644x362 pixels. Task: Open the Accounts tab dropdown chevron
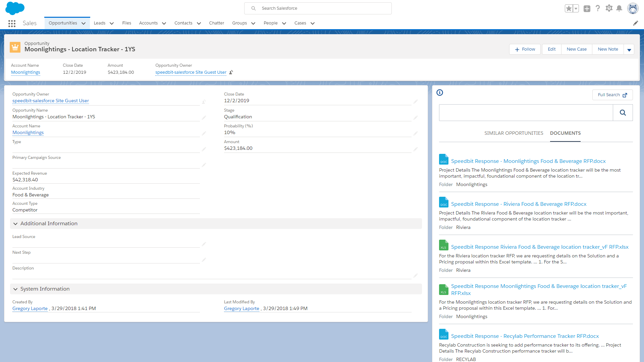point(164,23)
